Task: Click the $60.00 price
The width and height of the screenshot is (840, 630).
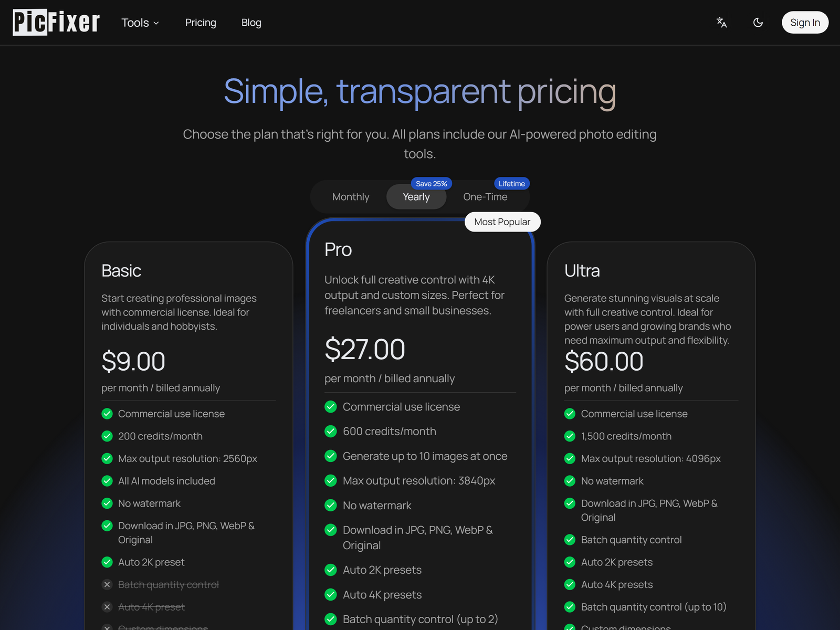Action: [604, 361]
